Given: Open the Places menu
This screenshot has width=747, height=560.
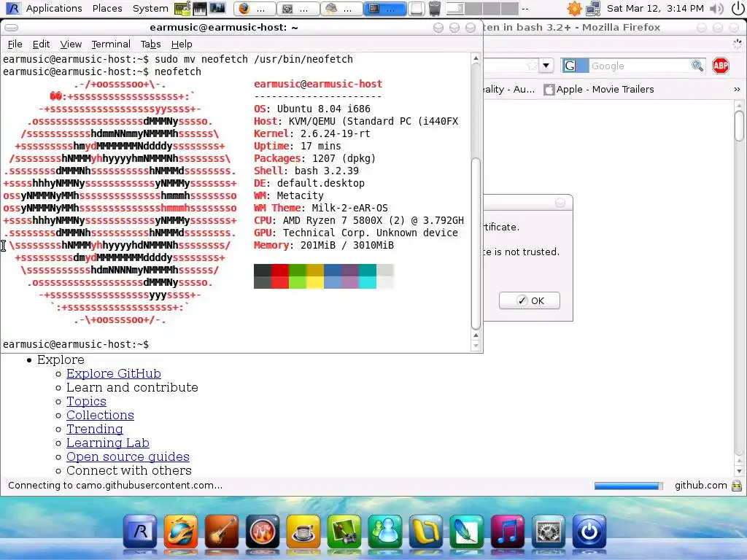Looking at the screenshot, I should [x=107, y=8].
